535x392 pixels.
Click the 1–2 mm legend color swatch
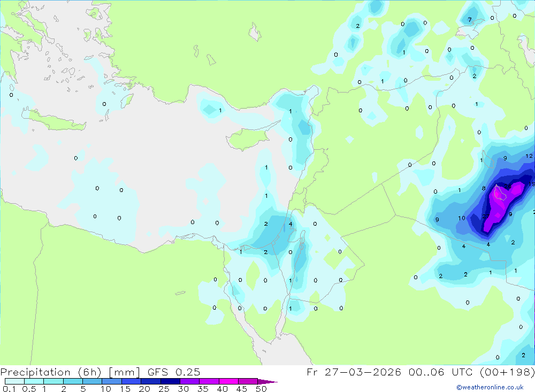[x=53, y=381]
